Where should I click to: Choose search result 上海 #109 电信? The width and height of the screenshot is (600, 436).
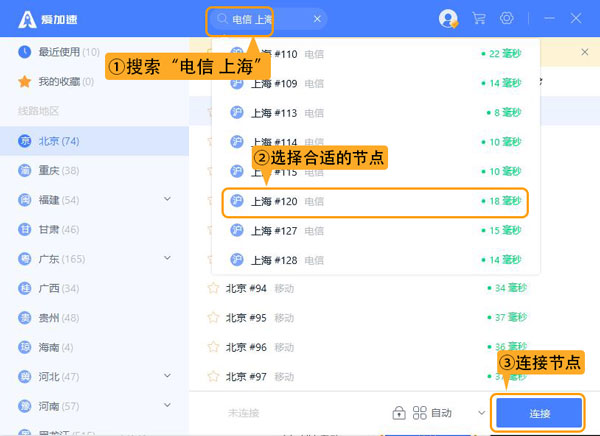point(375,83)
